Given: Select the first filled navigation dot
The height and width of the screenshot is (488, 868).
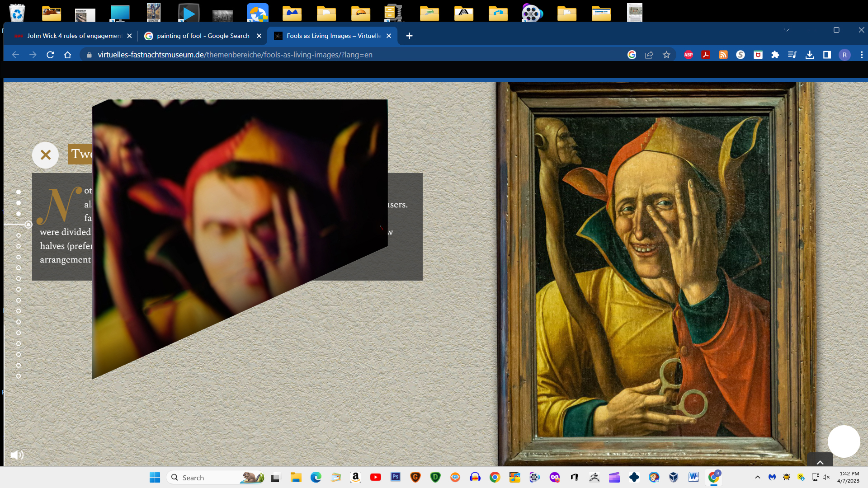Looking at the screenshot, I should tap(19, 192).
